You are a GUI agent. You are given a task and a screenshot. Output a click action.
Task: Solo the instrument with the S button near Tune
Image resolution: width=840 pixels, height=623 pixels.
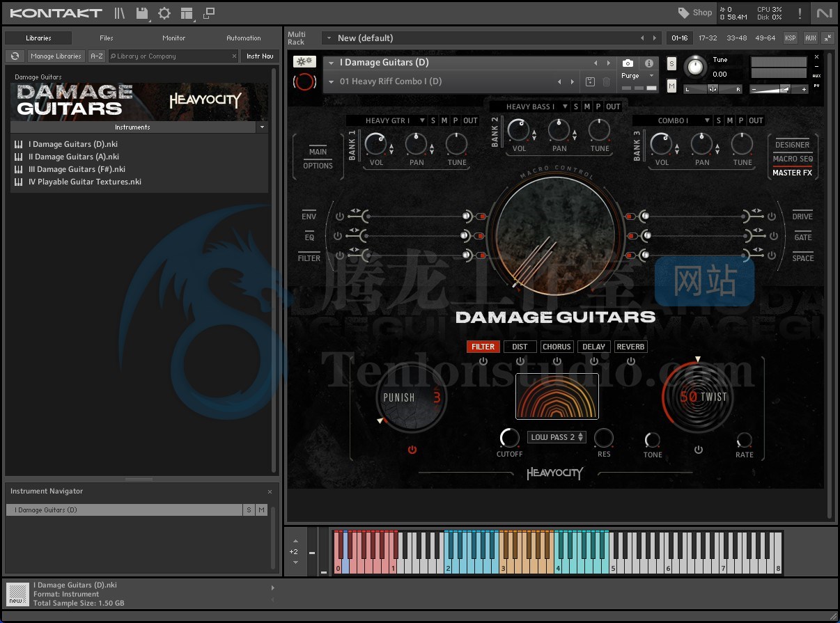pos(671,64)
